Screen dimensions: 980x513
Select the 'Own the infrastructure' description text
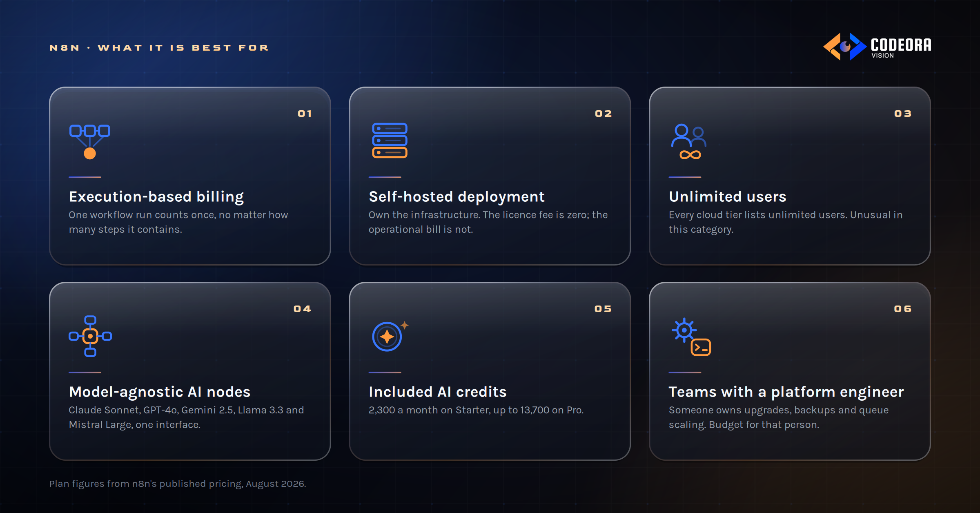click(x=488, y=222)
